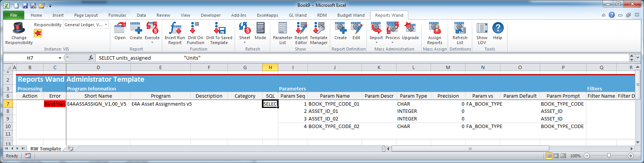Switch to Page Break Preview in status bar
Image resolution: width=644 pixels, height=163 pixels.
pyautogui.click(x=563, y=156)
